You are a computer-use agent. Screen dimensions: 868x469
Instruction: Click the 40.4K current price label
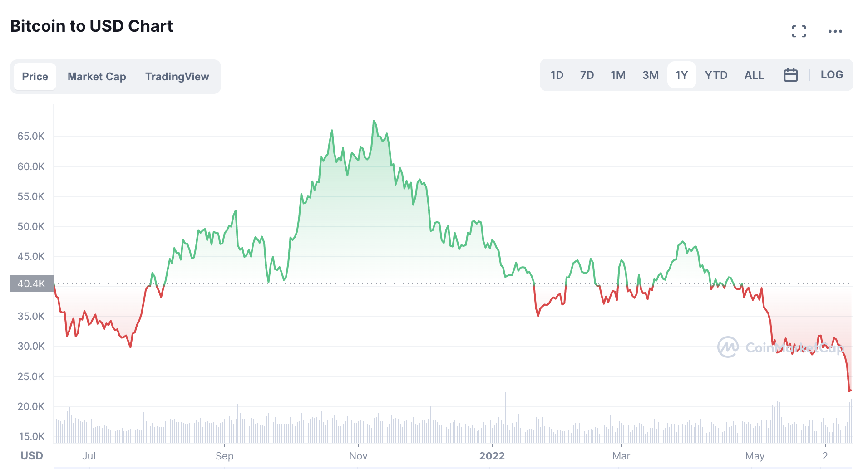(31, 283)
